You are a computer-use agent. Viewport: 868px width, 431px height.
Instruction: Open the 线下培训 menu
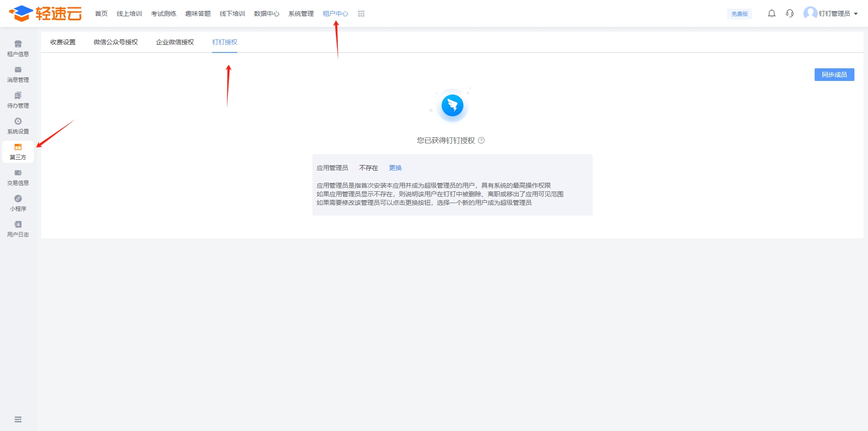tap(232, 14)
